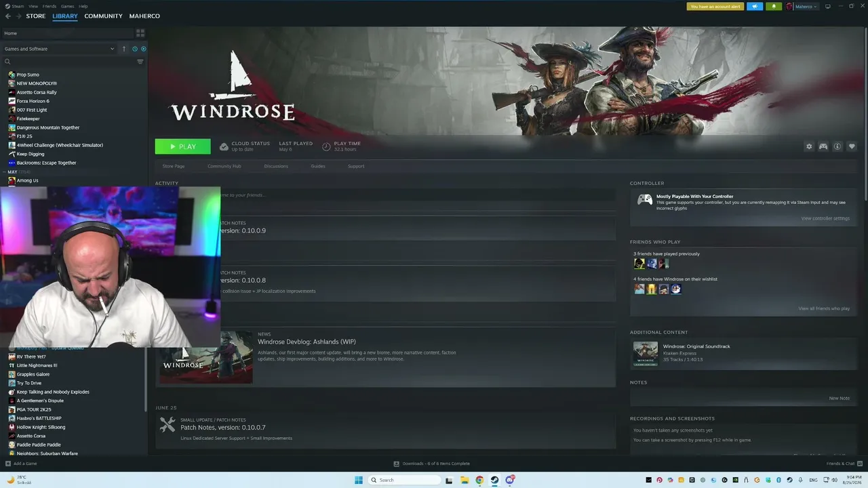The width and height of the screenshot is (868, 488).
Task: Switch library to grid collections view
Action: point(140,33)
